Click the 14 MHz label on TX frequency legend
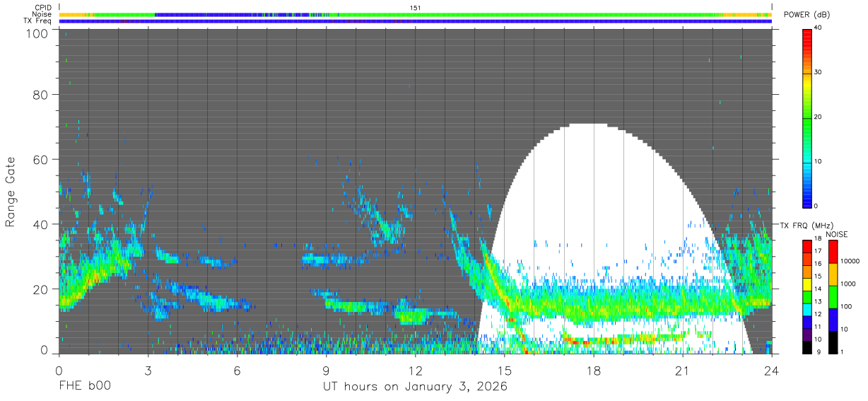868x401 pixels. point(819,289)
